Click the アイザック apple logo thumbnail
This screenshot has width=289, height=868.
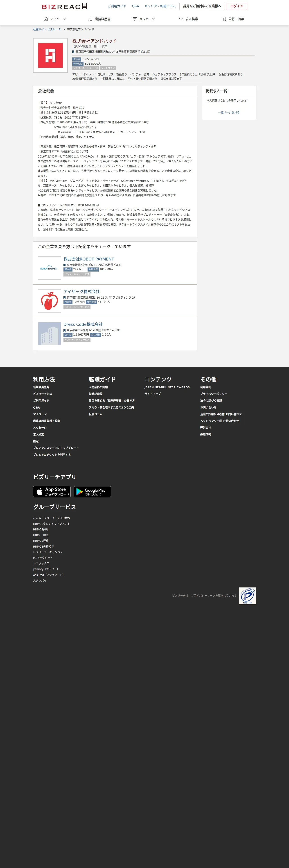tap(50, 301)
